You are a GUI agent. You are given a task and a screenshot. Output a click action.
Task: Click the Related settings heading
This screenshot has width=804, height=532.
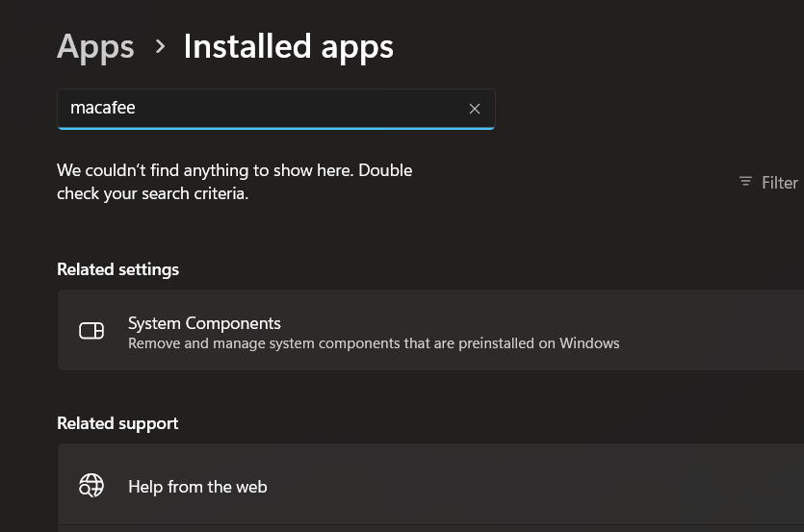117,269
